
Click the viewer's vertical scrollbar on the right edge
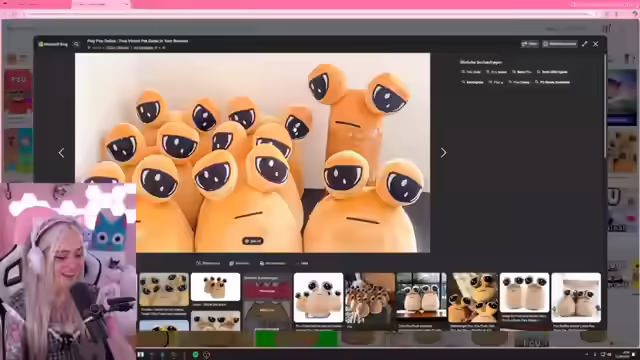[604, 106]
